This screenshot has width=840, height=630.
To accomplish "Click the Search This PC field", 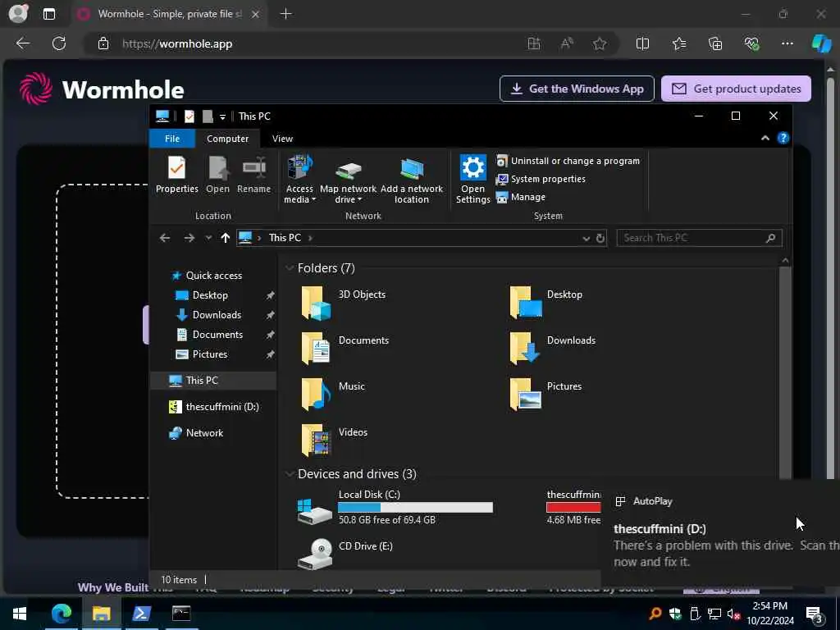I will [699, 238].
